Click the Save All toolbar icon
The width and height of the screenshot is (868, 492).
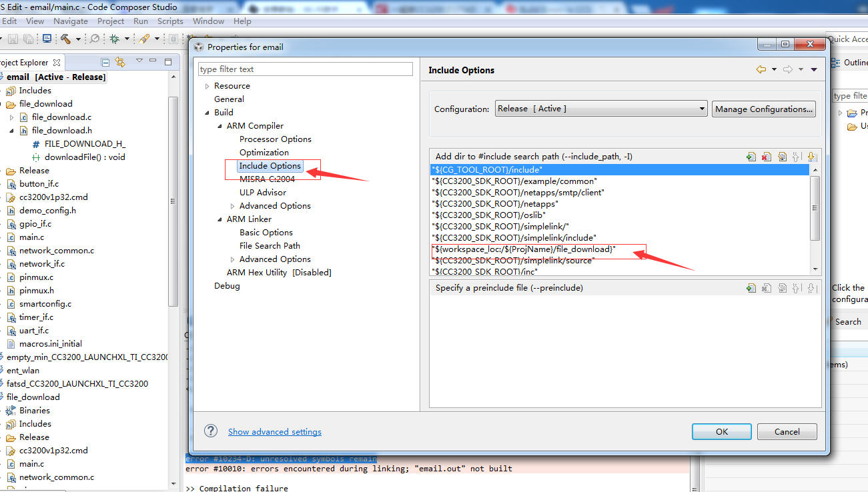tap(29, 39)
